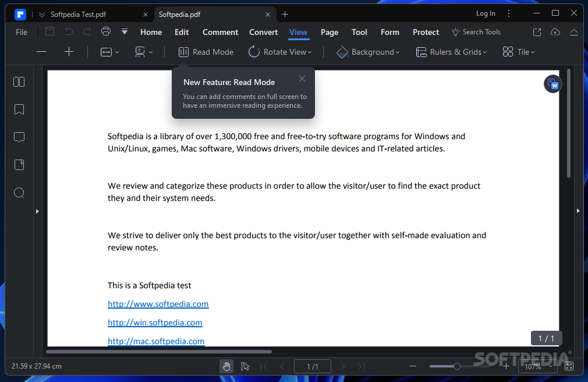
Task: Click the floating translate-to-Word icon
Action: pos(552,84)
